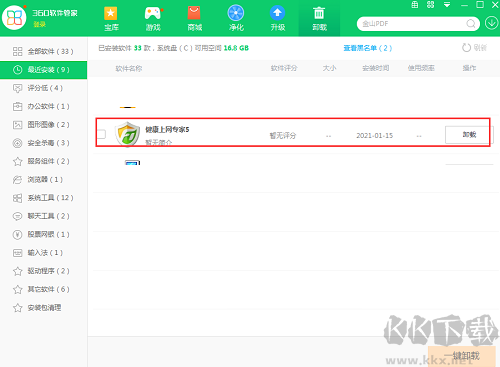Select 图形图像 (2) category
This screenshot has width=500, height=367.
click(x=43, y=125)
